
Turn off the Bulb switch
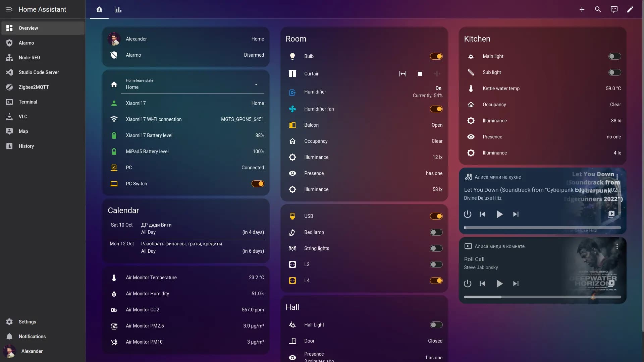click(436, 56)
